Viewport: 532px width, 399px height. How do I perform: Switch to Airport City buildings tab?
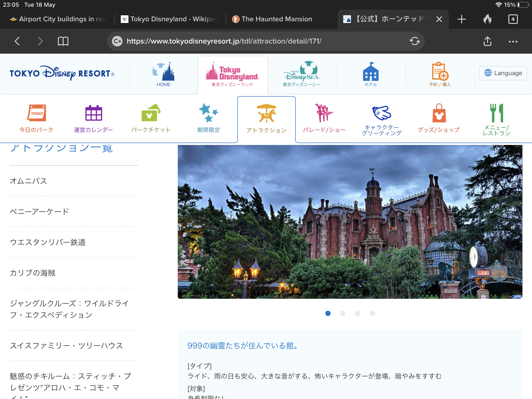[58, 19]
